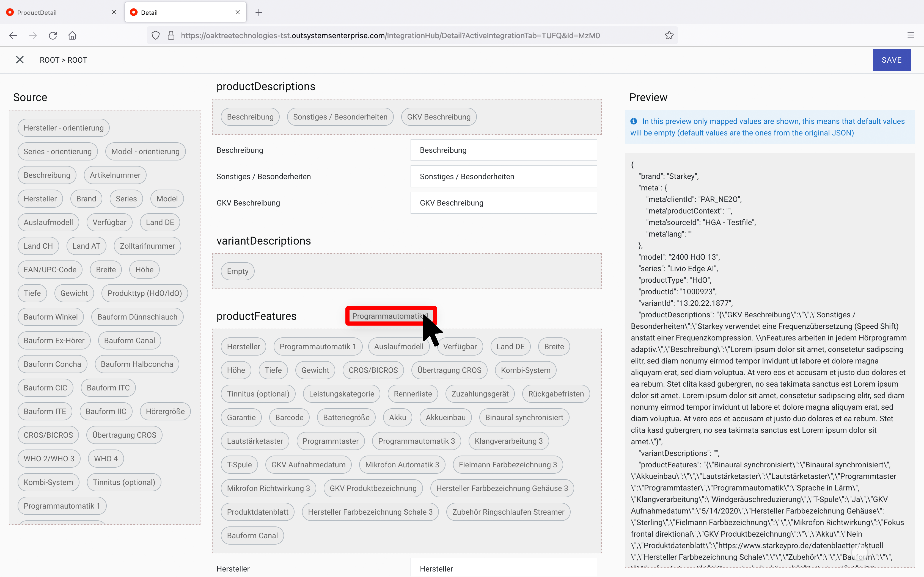Click the info icon in the preview banner
The width and height of the screenshot is (924, 577).
tap(633, 121)
